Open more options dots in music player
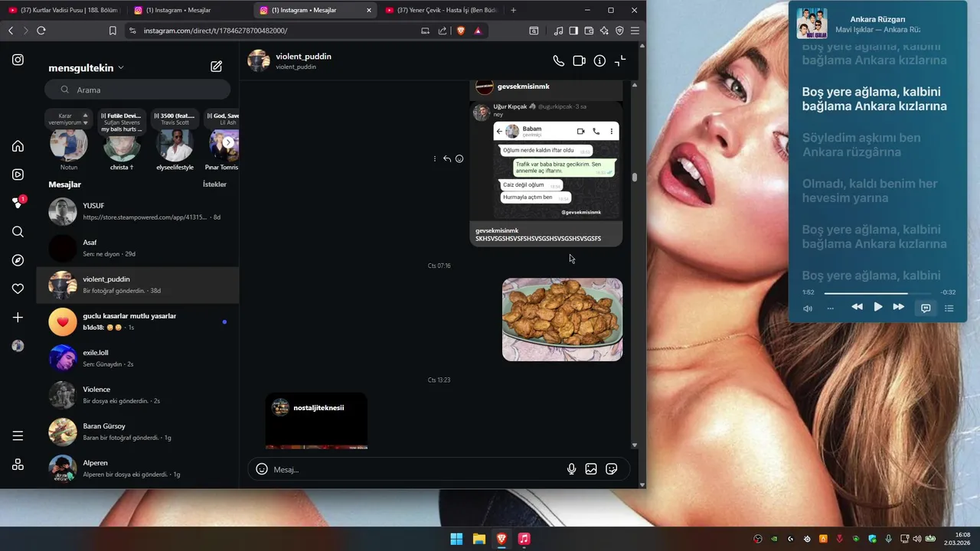 [x=831, y=308]
